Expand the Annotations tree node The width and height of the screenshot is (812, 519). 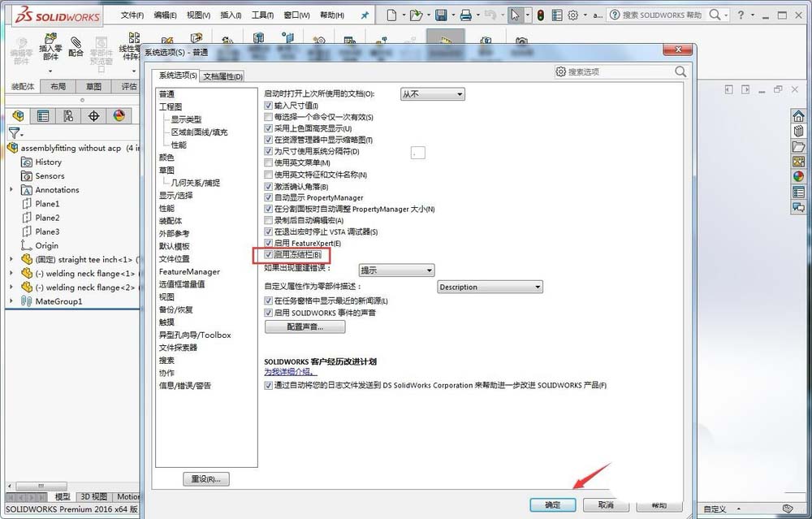[x=11, y=189]
